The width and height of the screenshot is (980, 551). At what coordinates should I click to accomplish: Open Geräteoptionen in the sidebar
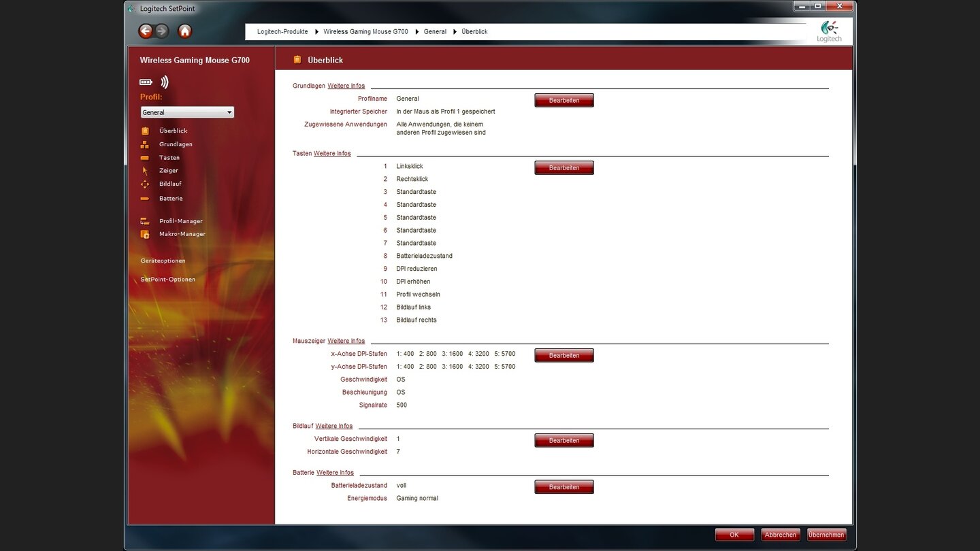[x=163, y=261]
